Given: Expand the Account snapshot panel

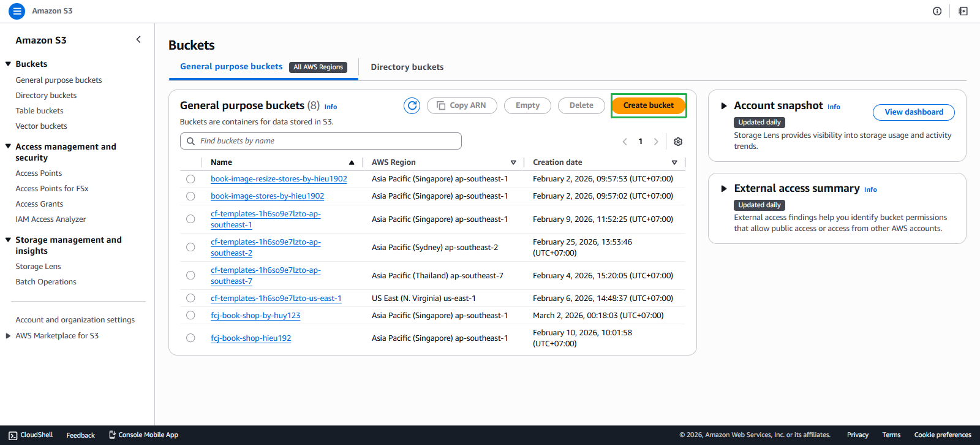Looking at the screenshot, I should click(x=724, y=106).
